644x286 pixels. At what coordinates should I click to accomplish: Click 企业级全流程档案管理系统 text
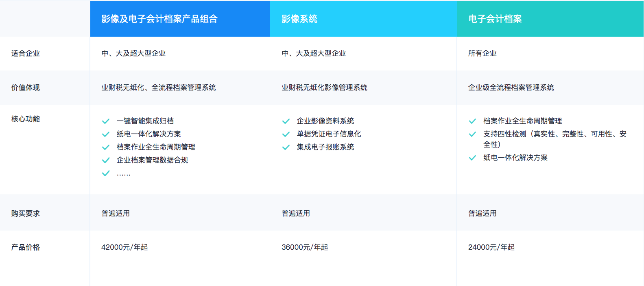pyautogui.click(x=511, y=88)
